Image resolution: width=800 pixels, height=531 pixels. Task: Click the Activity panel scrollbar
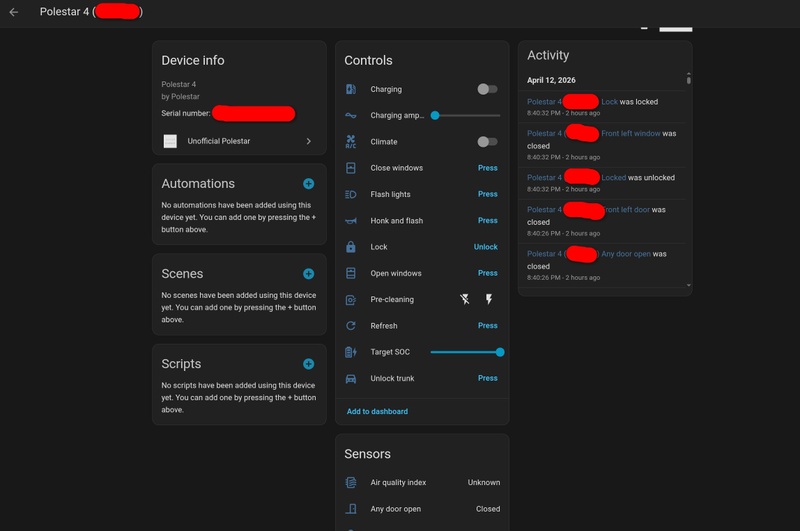[x=689, y=79]
